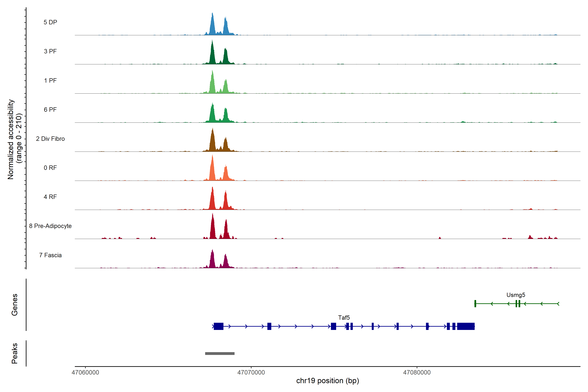The image size is (588, 392).
Task: Click the Genes panel label
Action: point(15,305)
